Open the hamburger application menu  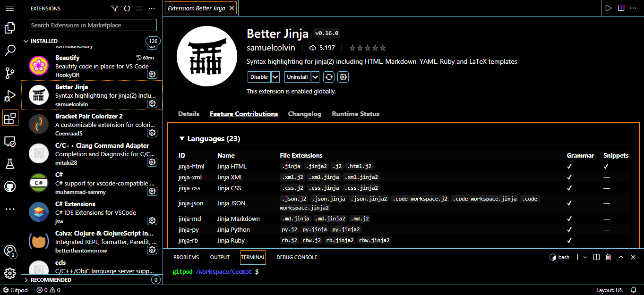10,8
